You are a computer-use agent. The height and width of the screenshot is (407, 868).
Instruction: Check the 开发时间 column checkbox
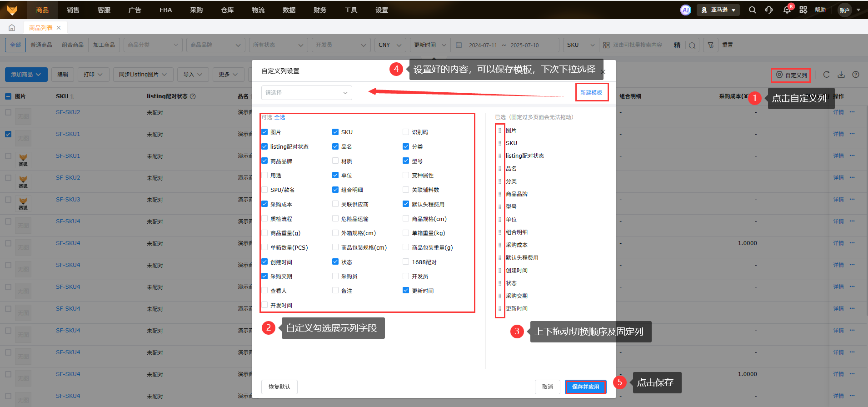(264, 305)
